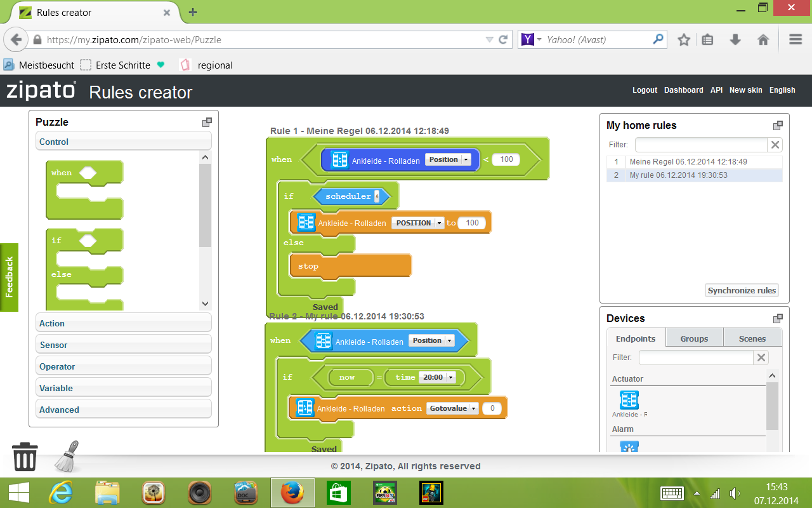The height and width of the screenshot is (508, 812).
Task: Open the POSITION dropdown in orange block
Action: tap(438, 223)
